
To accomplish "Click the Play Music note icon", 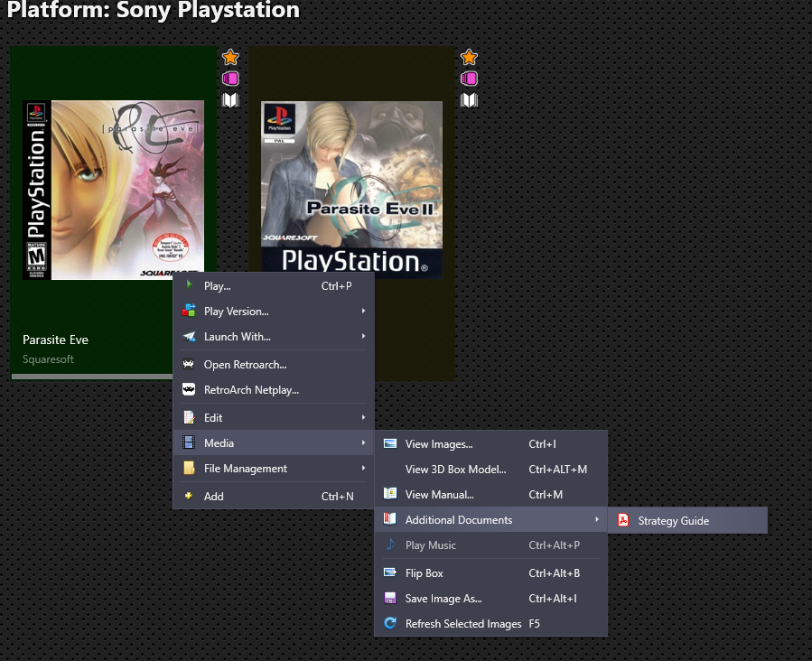I will click(390, 545).
